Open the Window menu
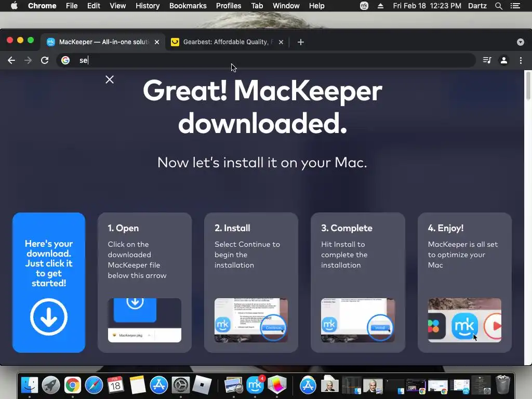 point(286,6)
